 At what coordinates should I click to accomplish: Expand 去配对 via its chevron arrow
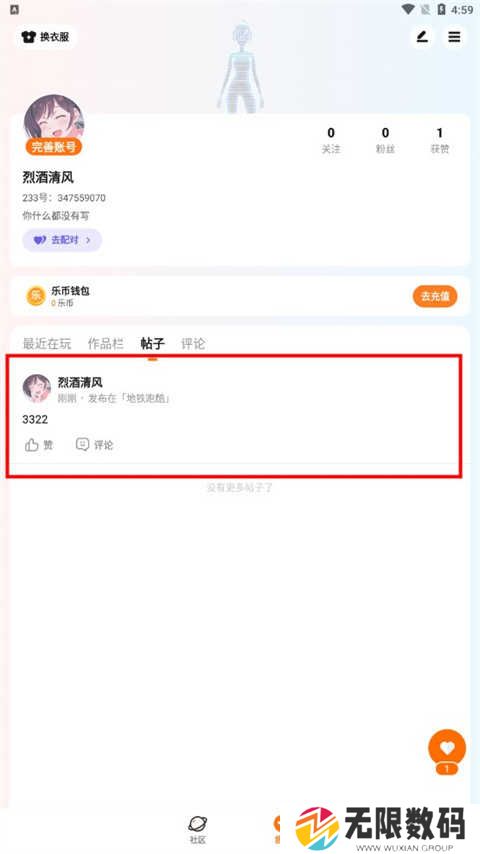click(88, 240)
